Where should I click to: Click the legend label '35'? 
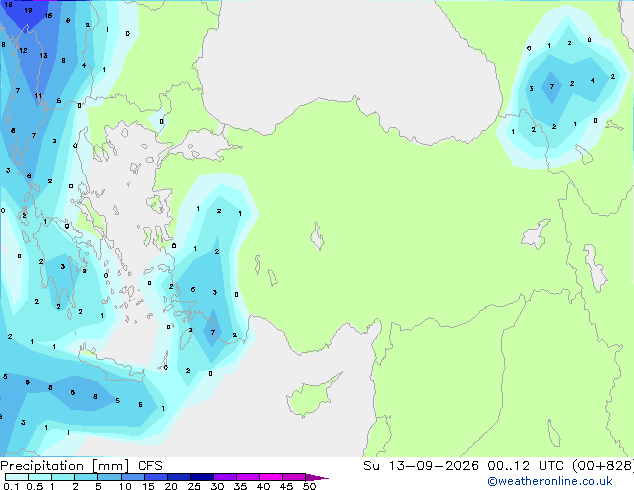click(x=240, y=486)
